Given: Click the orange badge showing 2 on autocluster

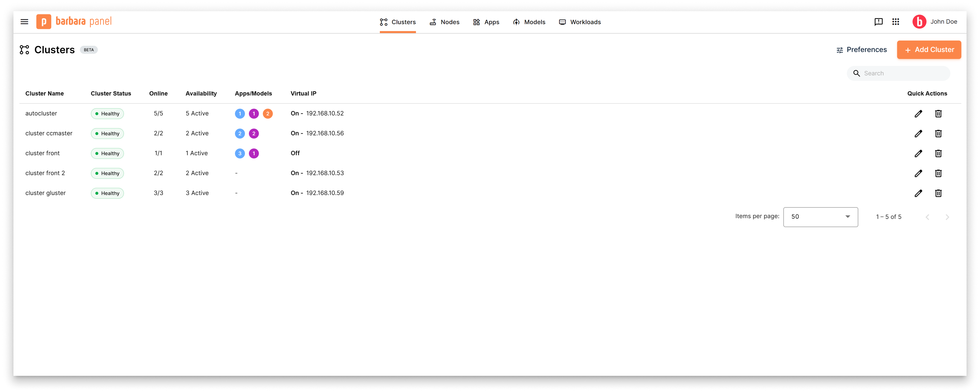Looking at the screenshot, I should [x=268, y=113].
